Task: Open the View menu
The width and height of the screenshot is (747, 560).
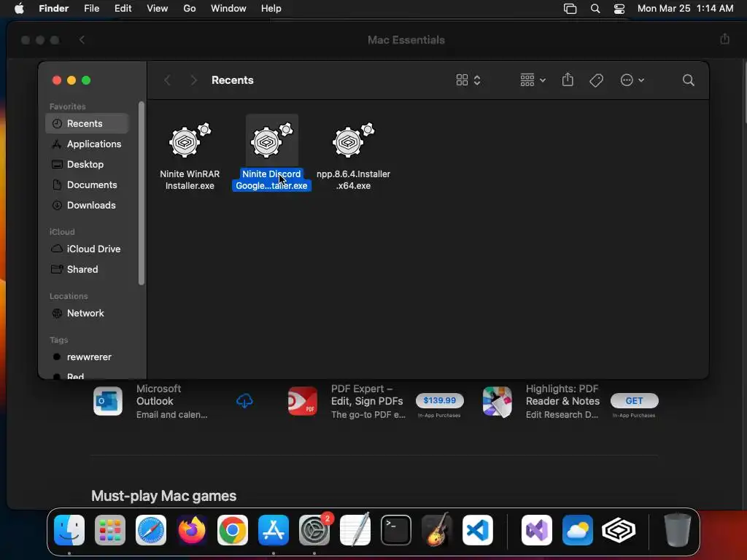Action: click(x=158, y=9)
